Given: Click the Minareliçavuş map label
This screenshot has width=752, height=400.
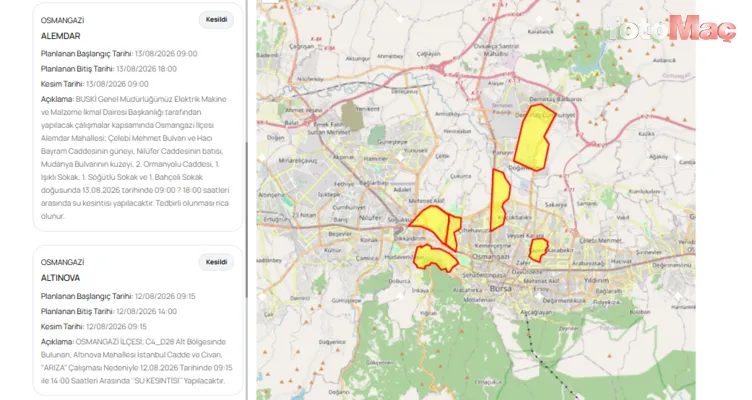Looking at the screenshot, I should click(298, 161).
